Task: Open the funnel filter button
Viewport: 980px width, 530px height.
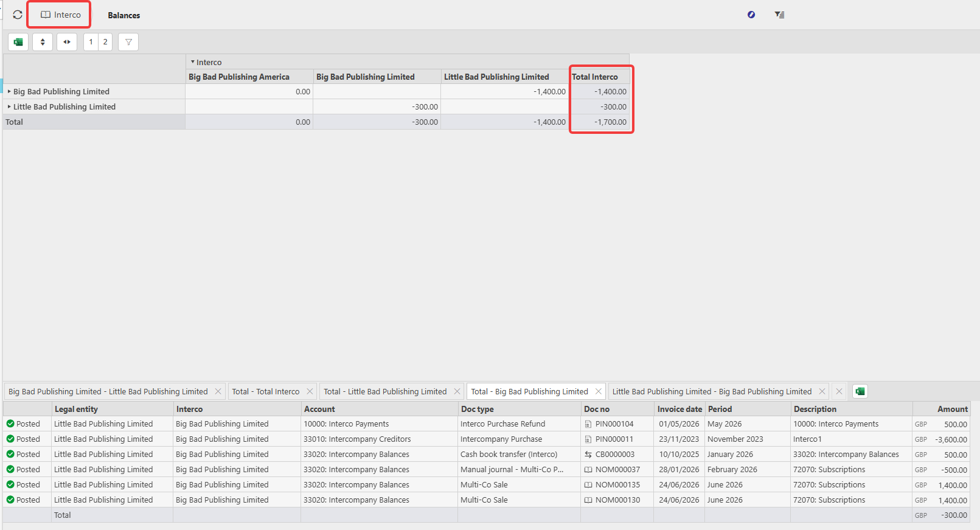Action: coord(128,42)
